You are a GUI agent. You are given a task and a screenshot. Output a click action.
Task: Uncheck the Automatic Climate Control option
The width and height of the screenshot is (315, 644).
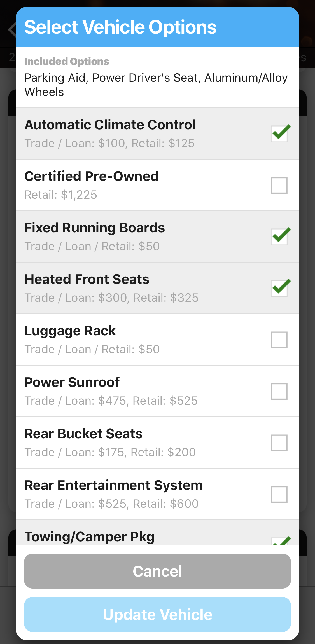pos(279,134)
